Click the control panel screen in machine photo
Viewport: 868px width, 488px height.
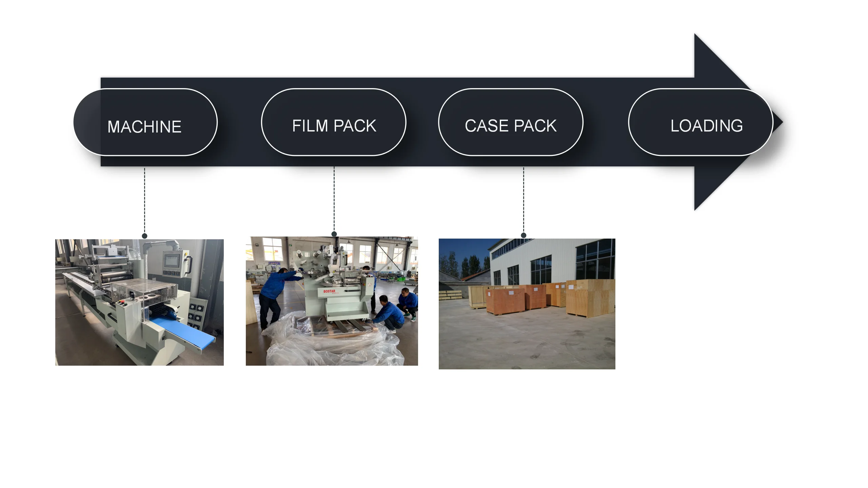pos(172,261)
